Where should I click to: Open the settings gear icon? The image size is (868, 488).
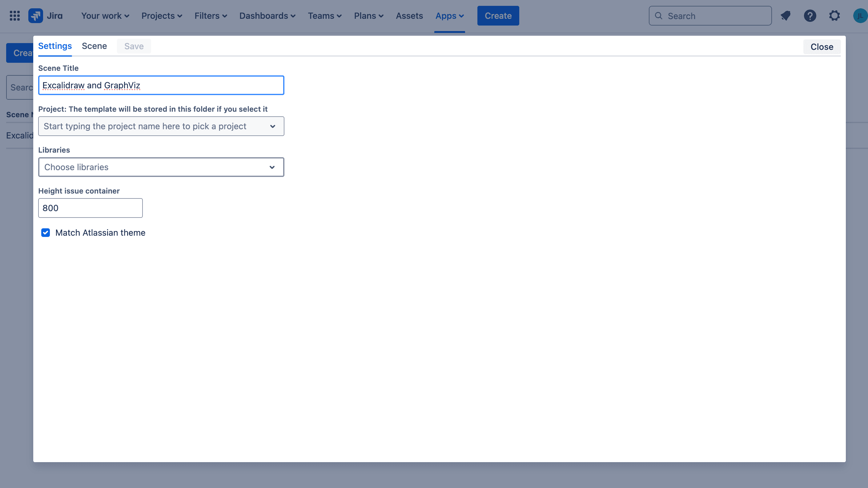click(834, 16)
